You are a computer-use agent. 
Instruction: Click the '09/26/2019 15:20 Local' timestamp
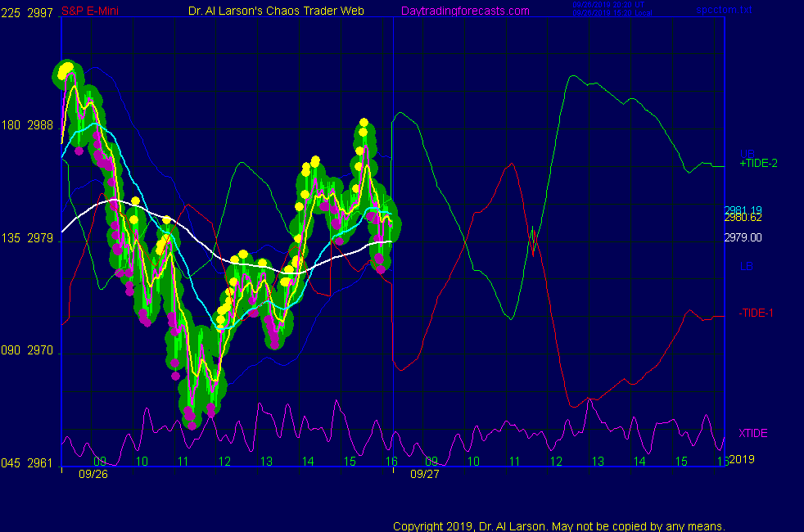612,13
